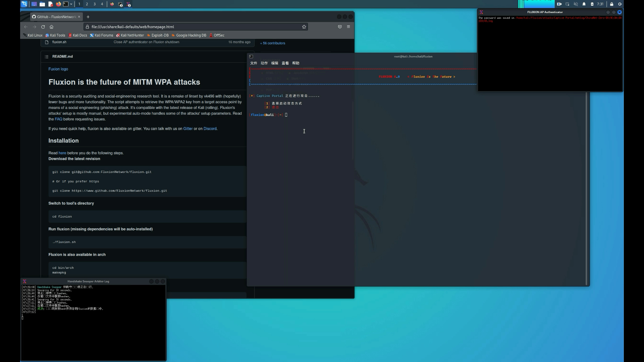Launch Firefox from the panel launcher
Viewport: 644px width, 362px height.
pyautogui.click(x=58, y=4)
